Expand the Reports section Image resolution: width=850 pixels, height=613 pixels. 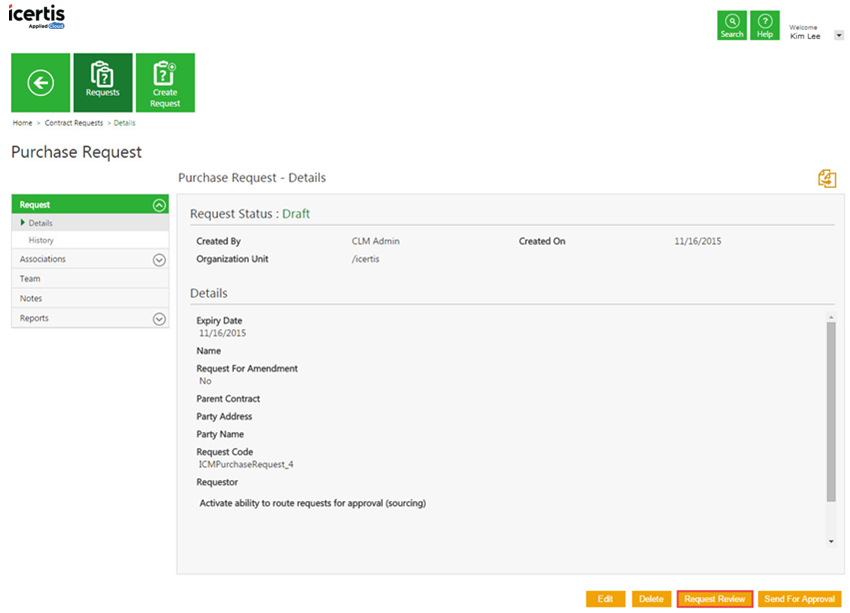158,319
